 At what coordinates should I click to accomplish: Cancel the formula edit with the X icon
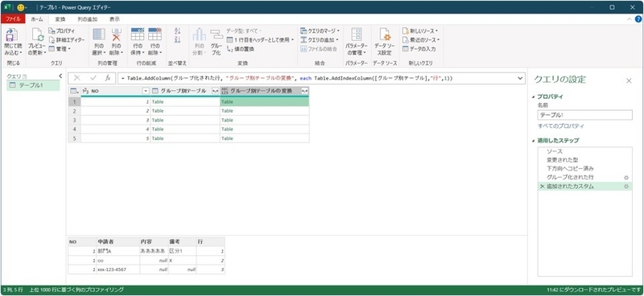click(x=76, y=78)
